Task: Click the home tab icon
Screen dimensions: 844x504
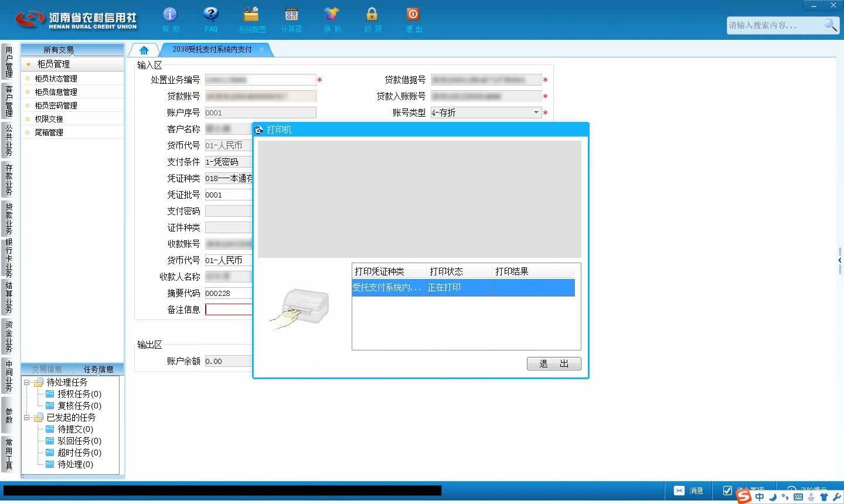Action: (x=144, y=50)
